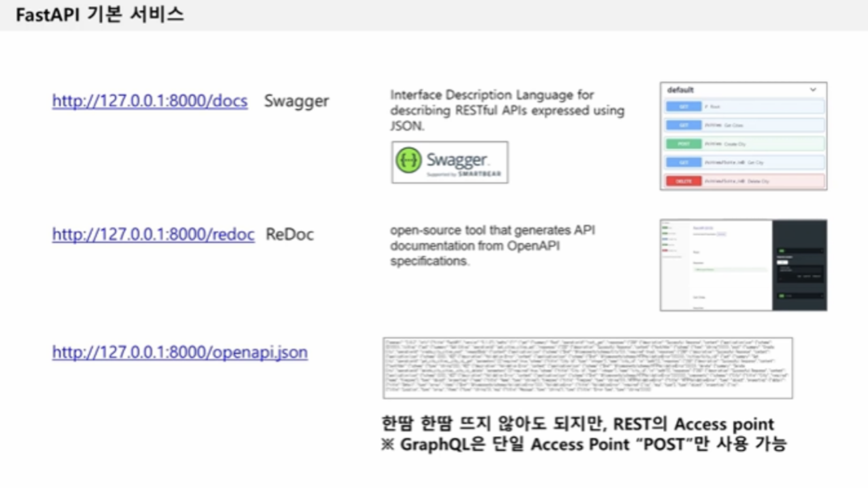
Task: Select the default tag heading text
Action: 680,90
